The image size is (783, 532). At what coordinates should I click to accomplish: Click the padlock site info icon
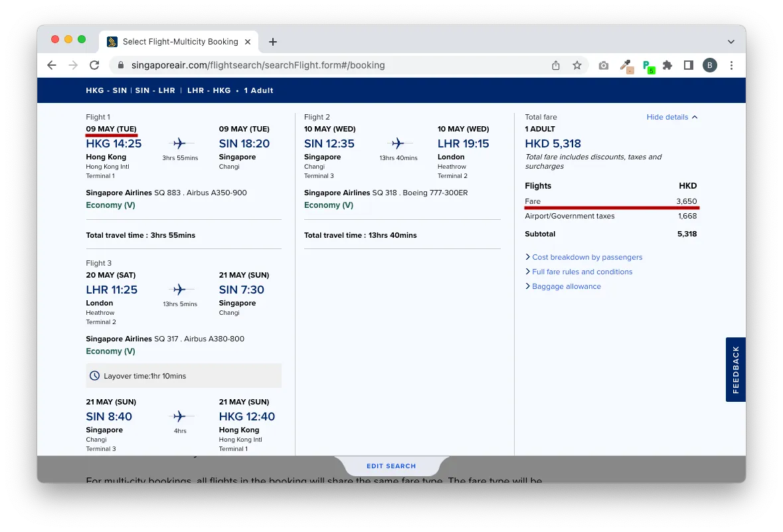pyautogui.click(x=120, y=65)
